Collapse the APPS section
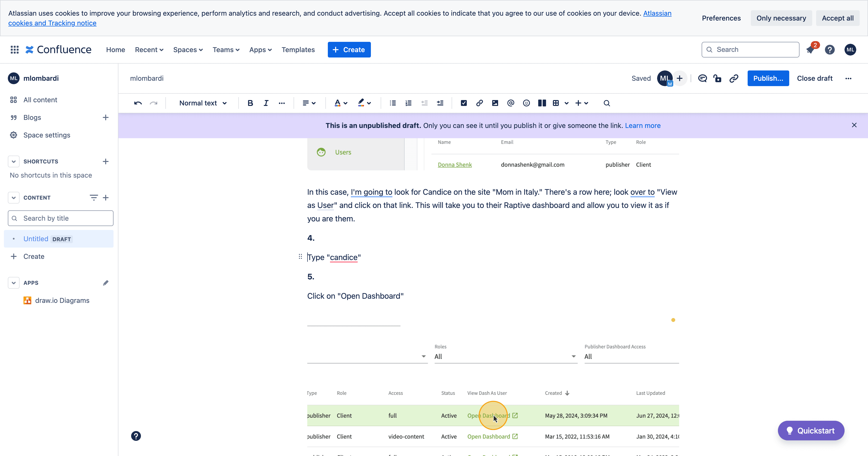 tap(13, 283)
